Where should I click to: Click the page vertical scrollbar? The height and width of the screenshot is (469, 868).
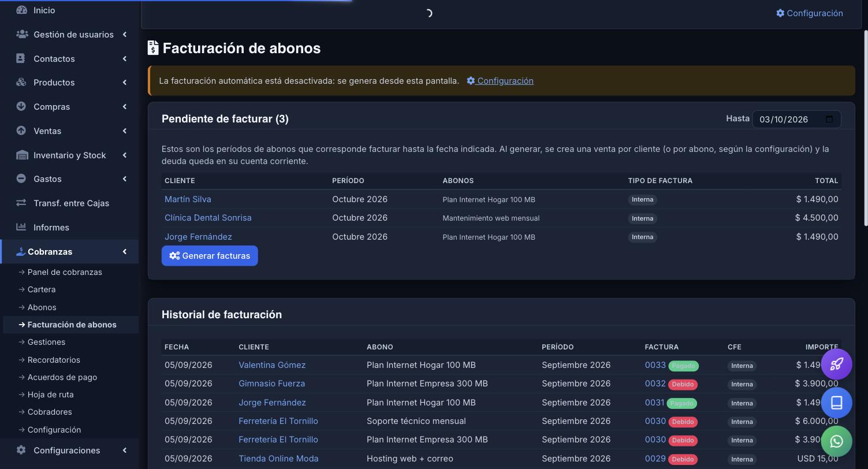click(x=865, y=127)
